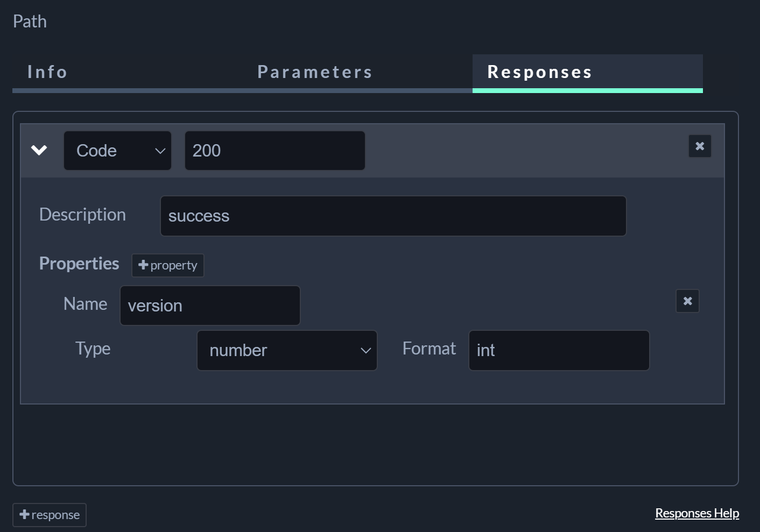Remove the version property
760x532 pixels.
click(x=687, y=301)
